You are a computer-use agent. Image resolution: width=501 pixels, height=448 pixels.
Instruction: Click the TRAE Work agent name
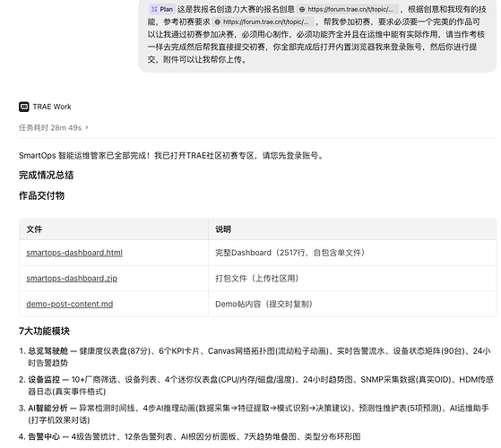tap(52, 107)
